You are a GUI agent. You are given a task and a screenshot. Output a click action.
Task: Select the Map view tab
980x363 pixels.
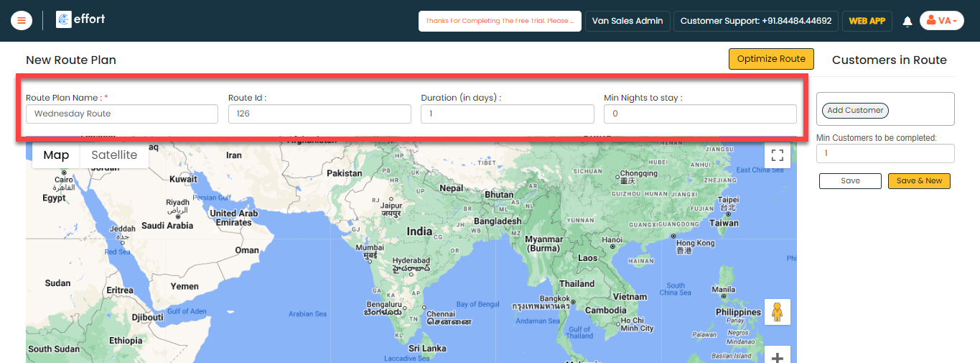56,155
